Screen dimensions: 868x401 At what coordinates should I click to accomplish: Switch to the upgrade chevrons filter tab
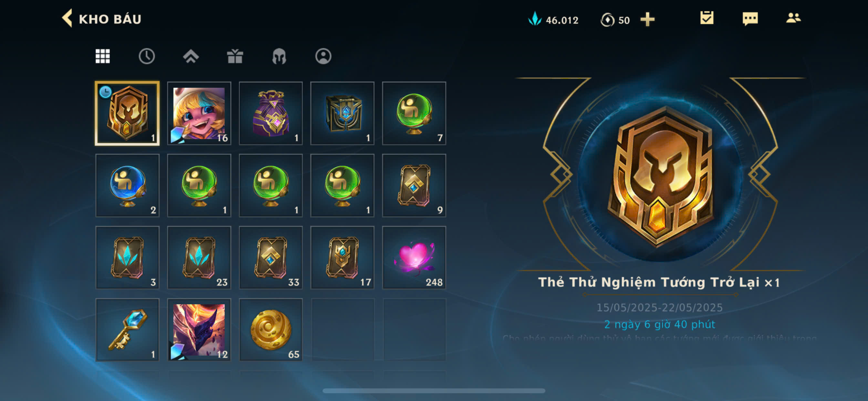(x=191, y=56)
